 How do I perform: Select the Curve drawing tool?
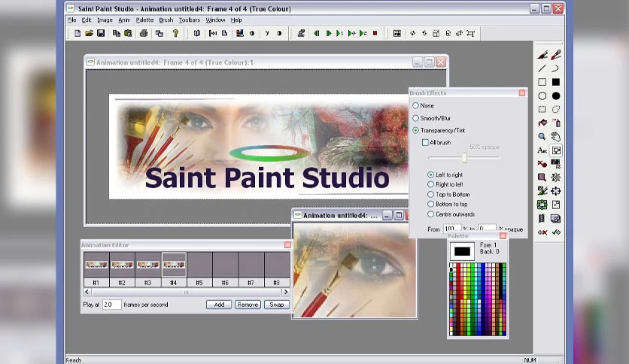555,68
